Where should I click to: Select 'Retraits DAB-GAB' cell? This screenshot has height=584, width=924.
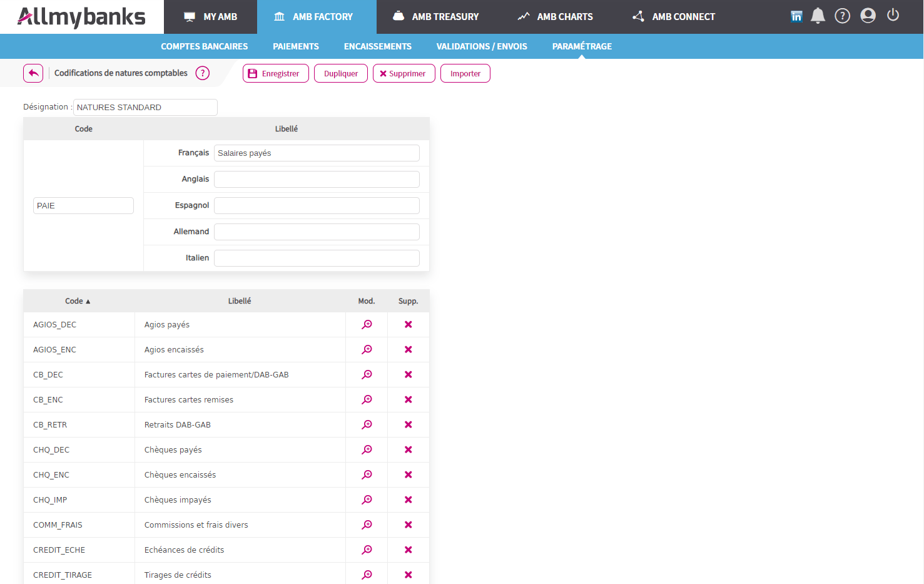click(240, 424)
